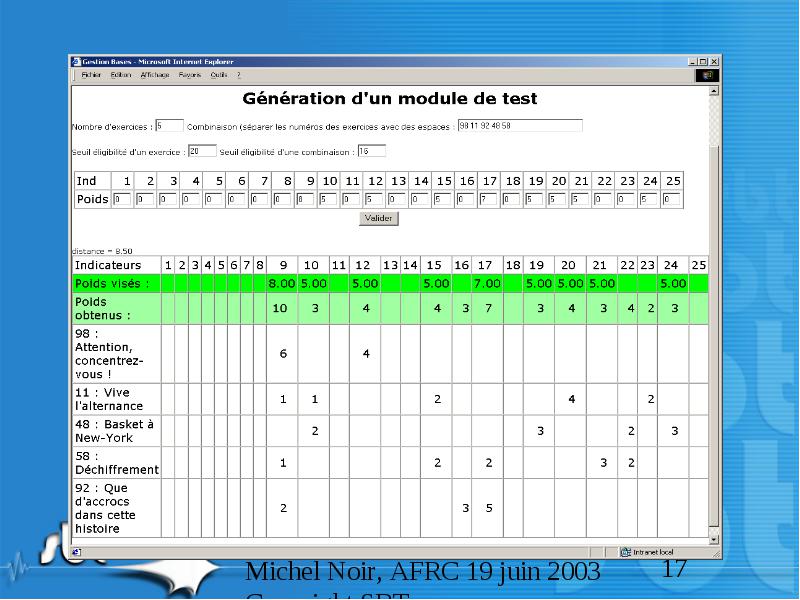800x600 pixels.
Task: Click the "98 : Attention, concentrez-vous !" row label
Action: tap(109, 354)
